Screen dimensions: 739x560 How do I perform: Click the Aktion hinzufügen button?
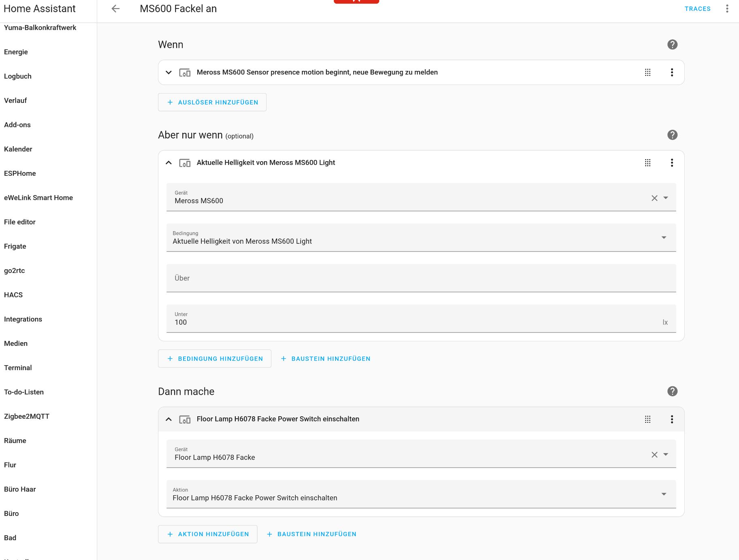click(208, 534)
